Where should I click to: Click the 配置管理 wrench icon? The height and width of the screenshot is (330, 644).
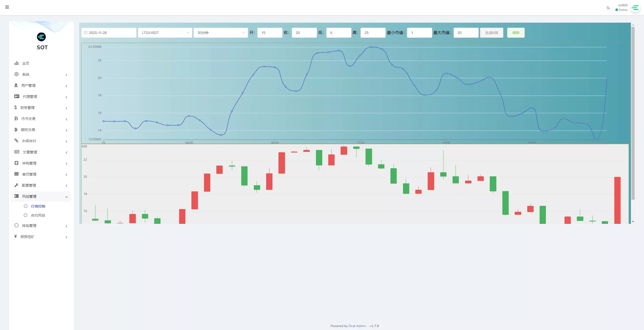[16, 185]
